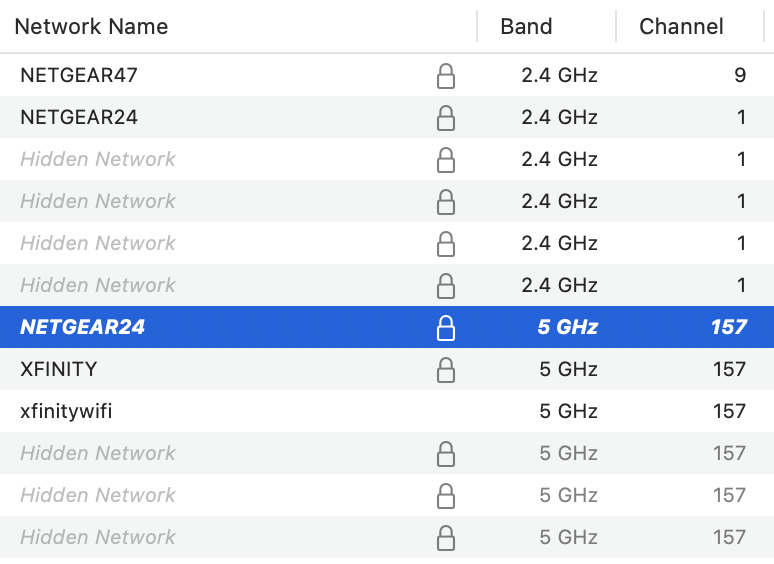The image size is (774, 564).
Task: Select the open xfinitywifi network
Action: pyautogui.click(x=66, y=411)
